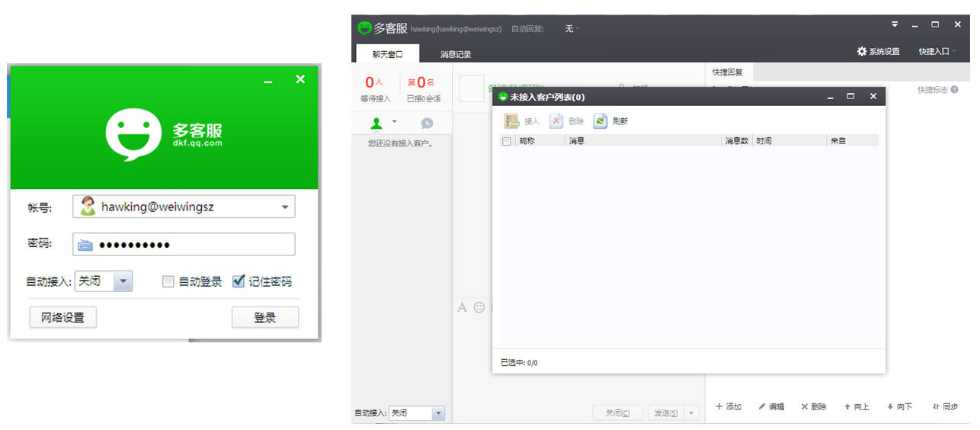Move quick reply down with 向下
This screenshot has height=430, width=980.
click(x=899, y=406)
